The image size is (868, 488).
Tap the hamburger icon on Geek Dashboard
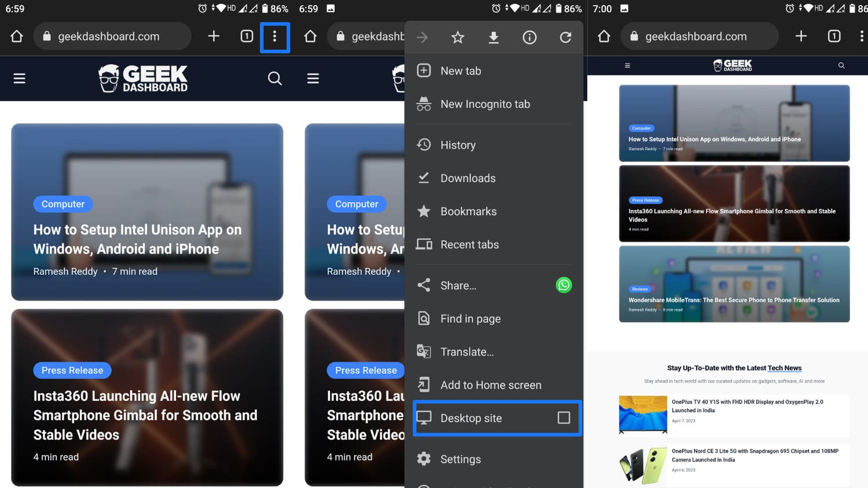[x=19, y=78]
